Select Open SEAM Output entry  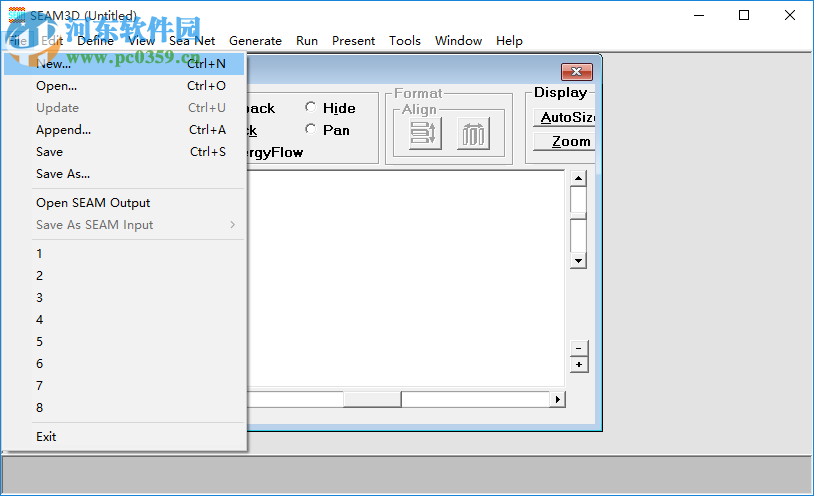coord(124,203)
